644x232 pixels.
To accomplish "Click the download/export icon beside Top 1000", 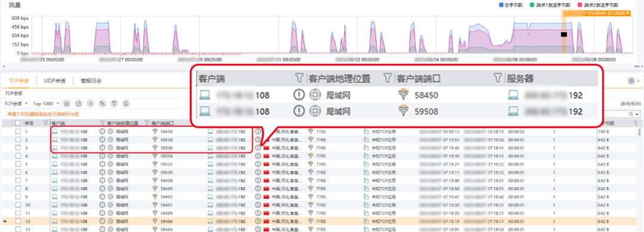I will pos(67,104).
